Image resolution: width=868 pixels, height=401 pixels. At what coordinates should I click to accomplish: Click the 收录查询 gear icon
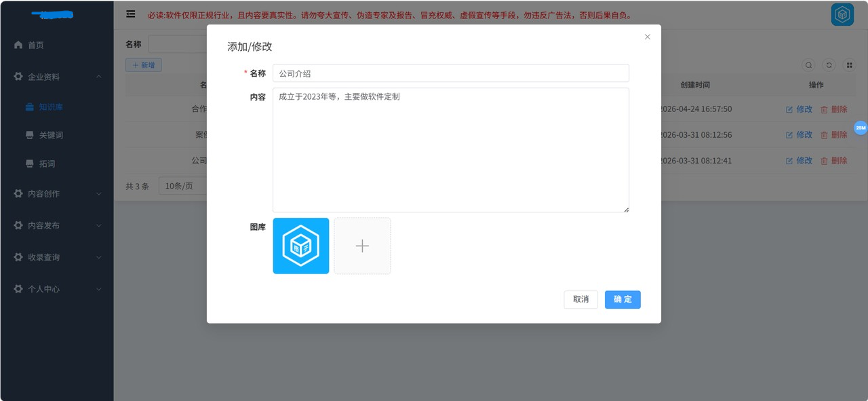coord(18,257)
